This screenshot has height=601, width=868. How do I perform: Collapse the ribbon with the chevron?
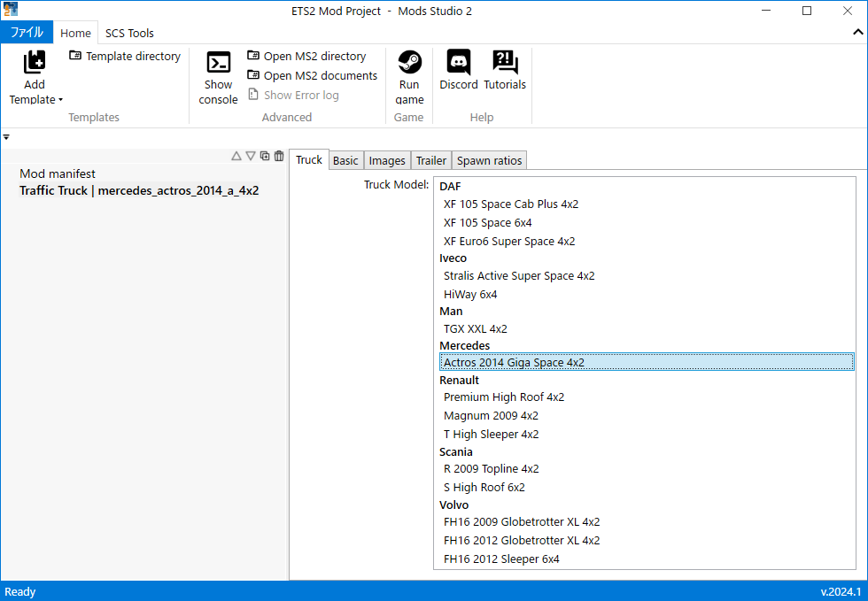(x=856, y=33)
